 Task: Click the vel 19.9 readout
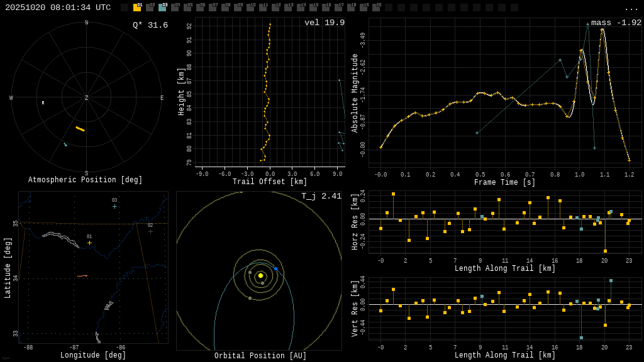point(325,23)
